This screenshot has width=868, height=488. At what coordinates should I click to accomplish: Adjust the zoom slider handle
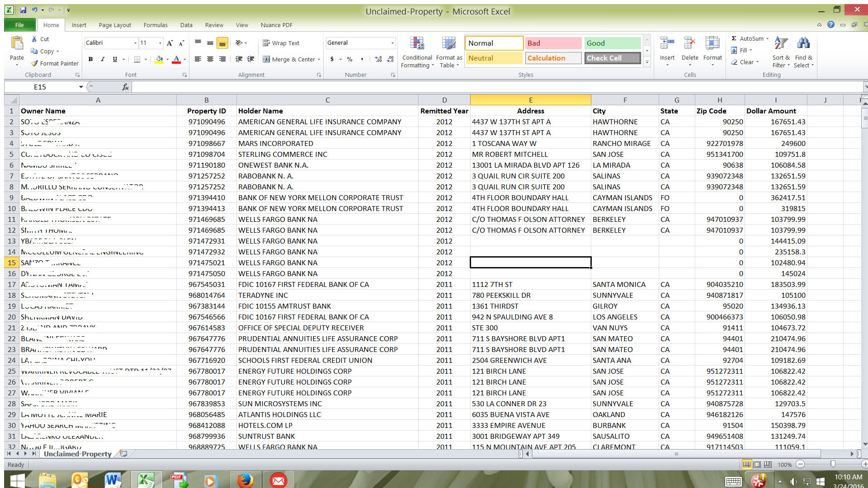click(833, 464)
